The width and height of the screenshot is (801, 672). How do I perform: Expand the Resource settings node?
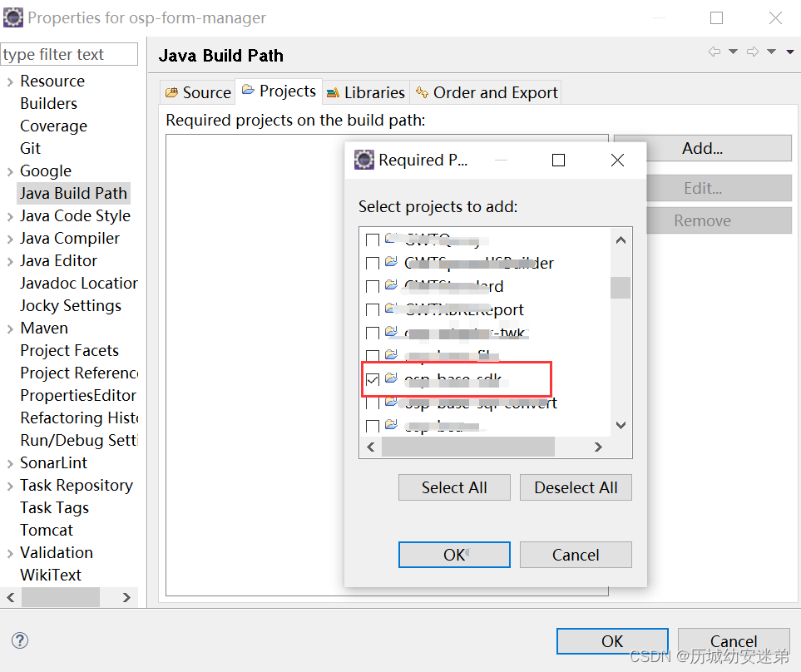pyautogui.click(x=10, y=81)
